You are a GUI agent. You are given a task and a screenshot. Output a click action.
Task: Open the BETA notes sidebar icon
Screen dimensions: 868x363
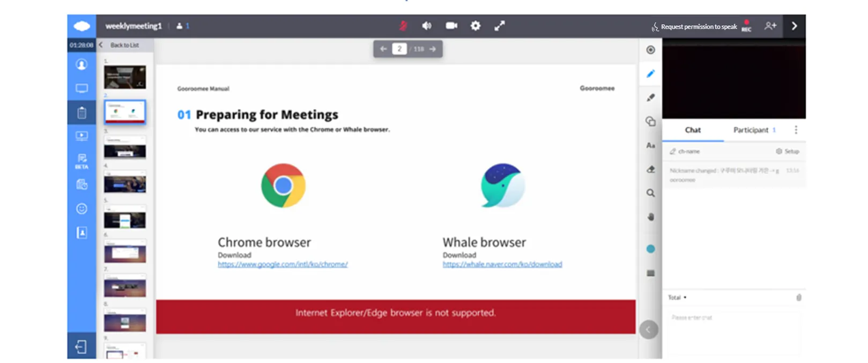pos(81,161)
